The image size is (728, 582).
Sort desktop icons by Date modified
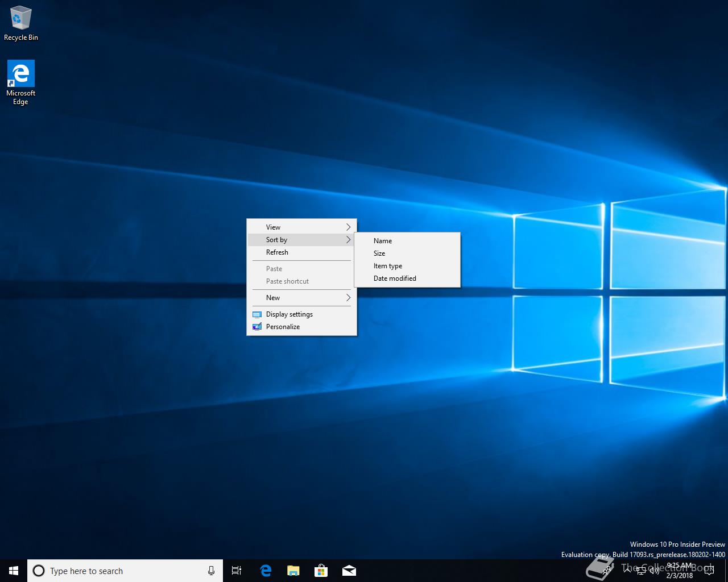tap(395, 278)
